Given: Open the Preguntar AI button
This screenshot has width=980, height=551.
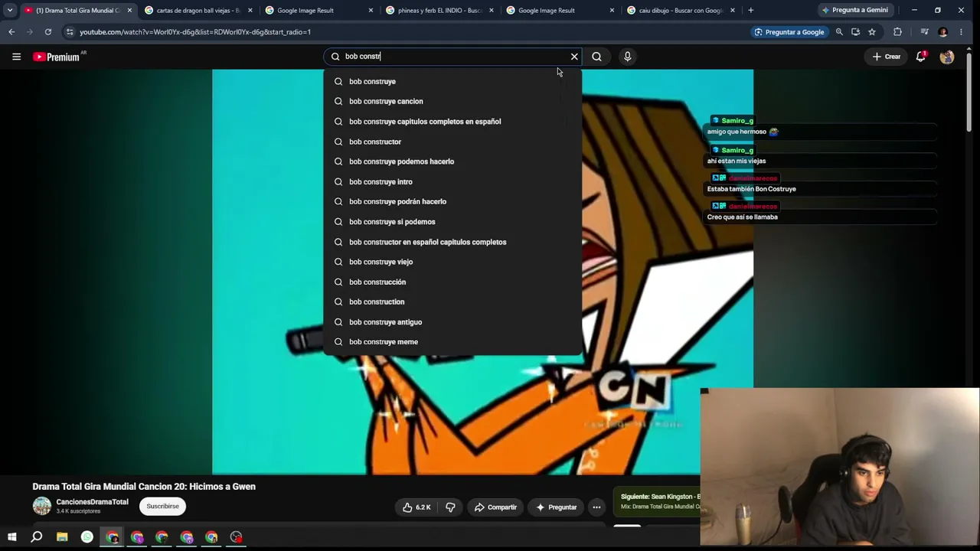Looking at the screenshot, I should click(x=557, y=507).
